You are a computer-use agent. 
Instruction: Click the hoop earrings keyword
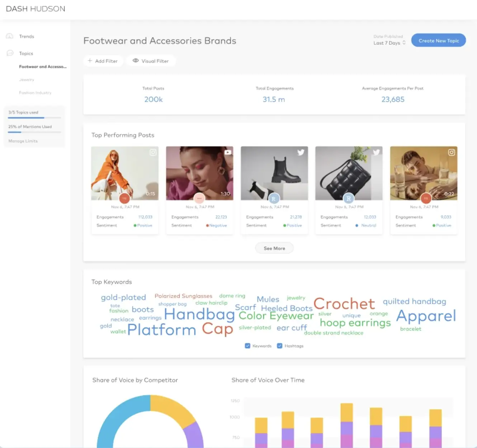point(355,323)
